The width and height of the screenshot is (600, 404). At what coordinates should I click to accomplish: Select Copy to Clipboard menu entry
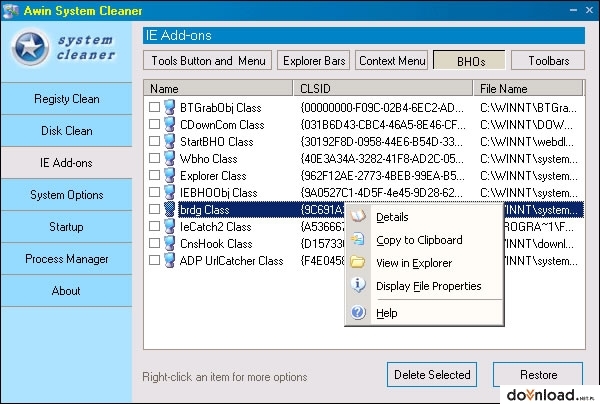[x=424, y=240]
